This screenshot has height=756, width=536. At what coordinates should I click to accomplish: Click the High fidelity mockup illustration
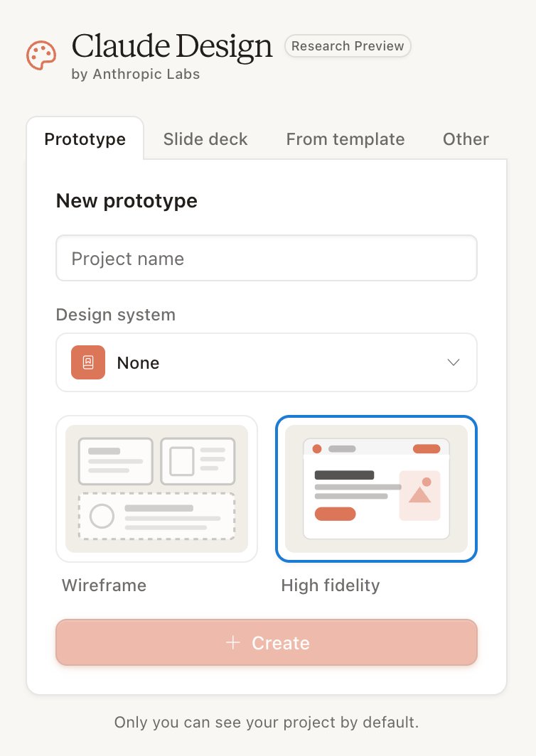[x=376, y=488]
